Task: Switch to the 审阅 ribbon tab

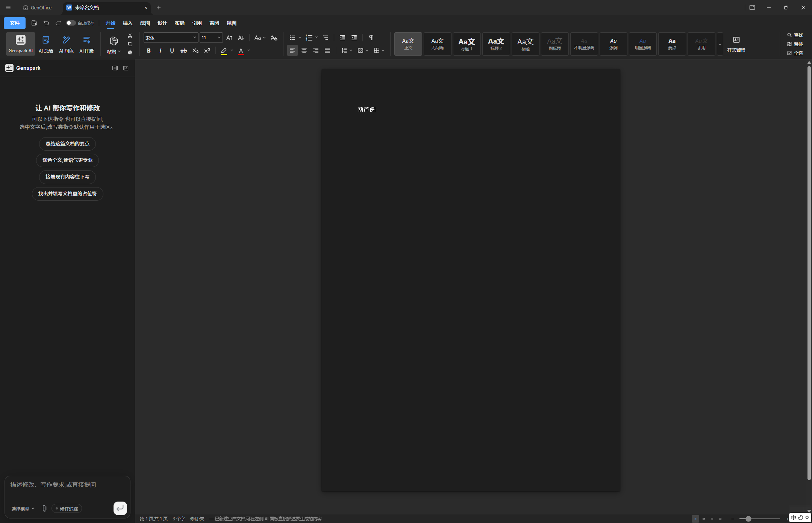Action: point(214,23)
